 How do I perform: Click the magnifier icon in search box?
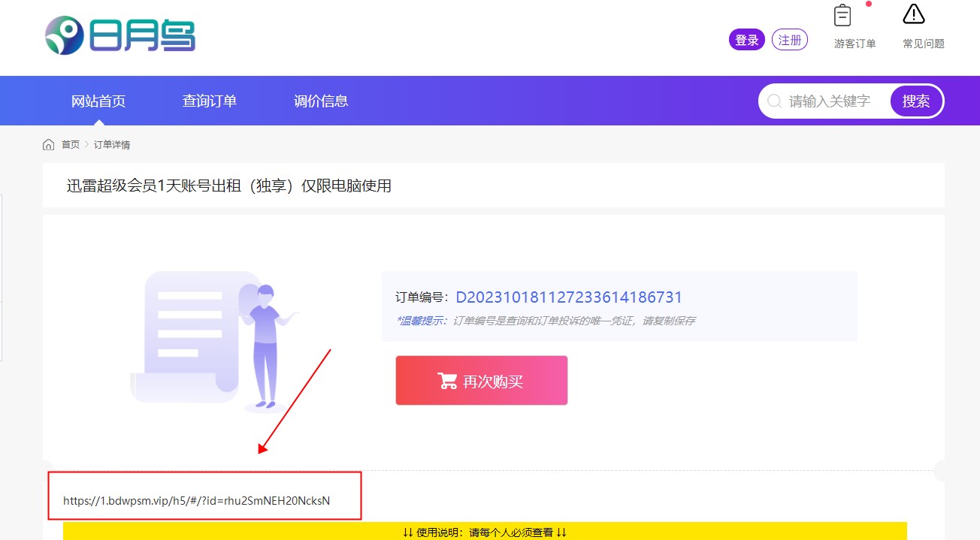(774, 101)
